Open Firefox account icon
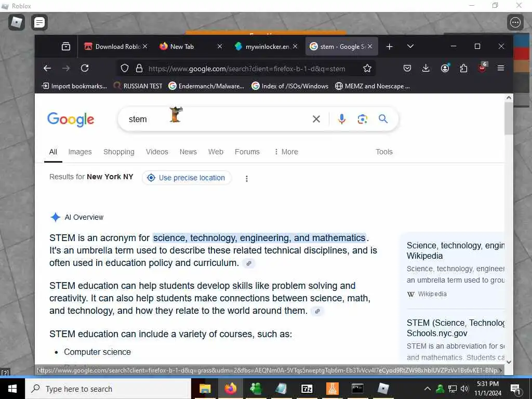The height and width of the screenshot is (399, 532). (x=445, y=68)
